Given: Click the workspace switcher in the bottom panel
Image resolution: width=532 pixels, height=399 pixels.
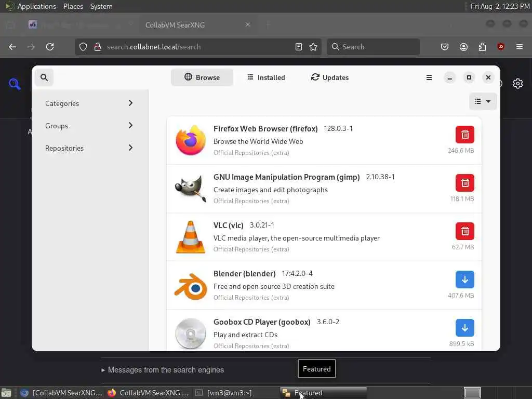Looking at the screenshot, I should (x=472, y=393).
